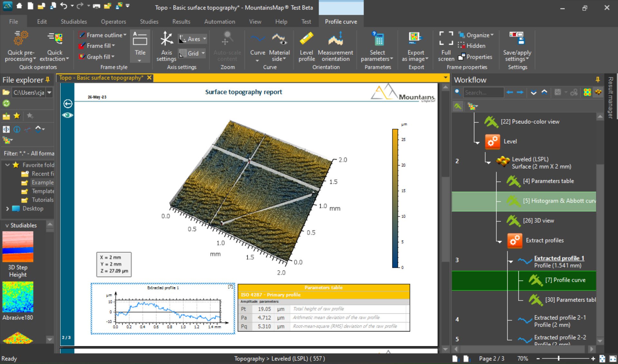Open the Grid dropdown

point(192,53)
